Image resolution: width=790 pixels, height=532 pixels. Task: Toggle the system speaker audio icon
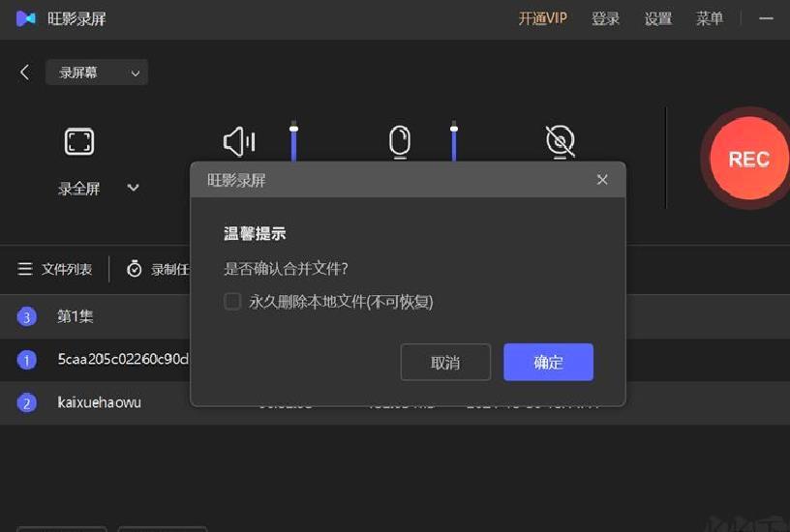click(239, 142)
